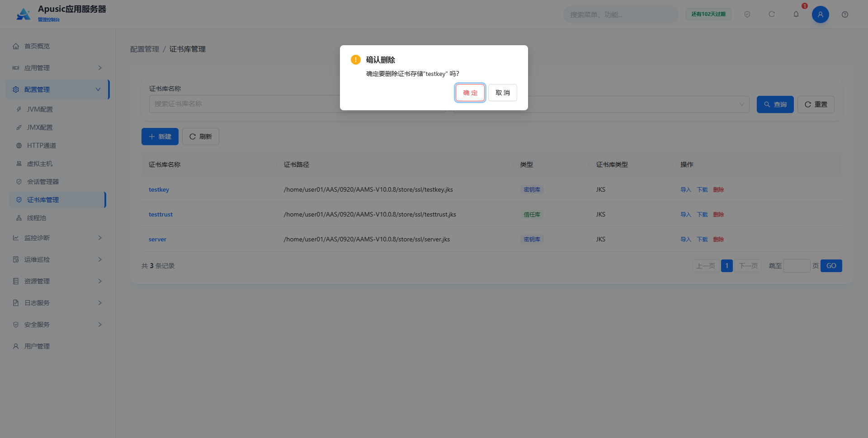Click 导入 for the testkey row
Viewport: 868px width, 438px height.
coord(686,189)
